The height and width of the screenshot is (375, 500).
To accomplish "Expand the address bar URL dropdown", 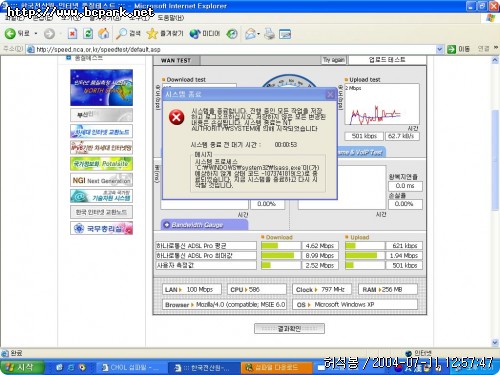I will click(x=440, y=49).
